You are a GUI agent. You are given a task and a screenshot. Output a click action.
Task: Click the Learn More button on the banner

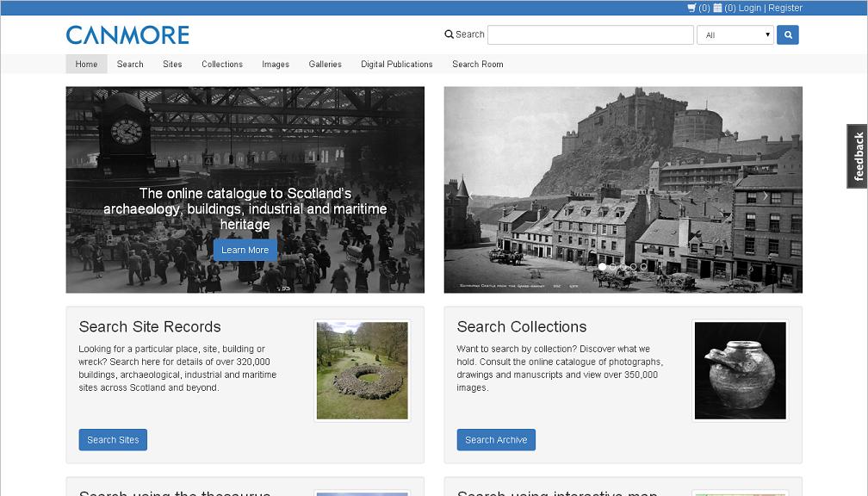[245, 250]
